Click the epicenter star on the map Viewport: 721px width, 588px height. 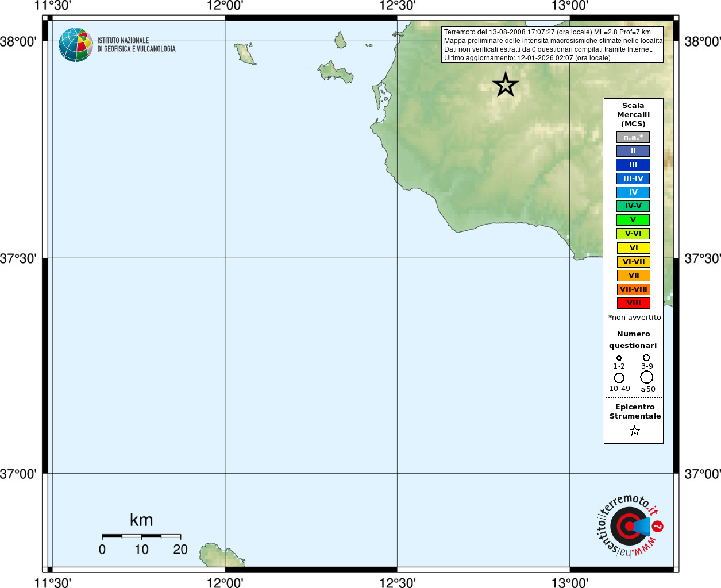click(506, 85)
